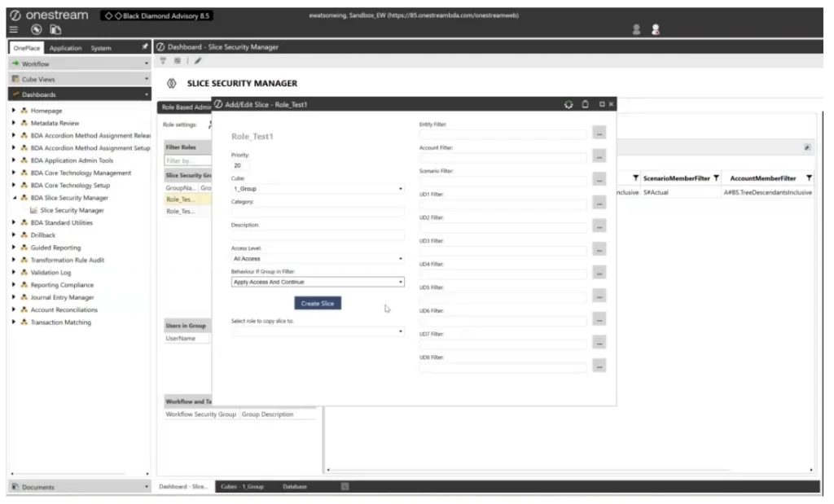Click the clipboard icon in Add/Edit Slice title bar
The image size is (834, 504).
click(x=585, y=105)
